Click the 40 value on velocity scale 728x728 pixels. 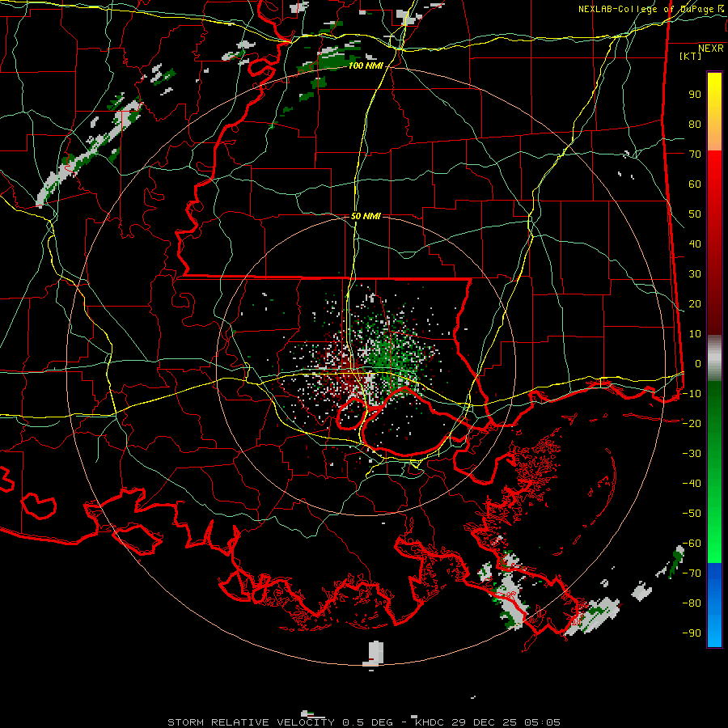point(695,244)
